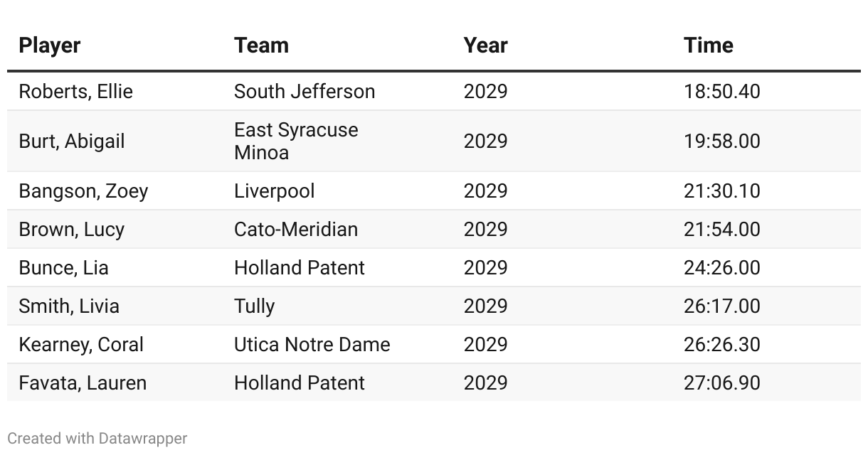Click the Favata, Lauren name cell
This screenshot has width=868, height=455.
(x=83, y=383)
